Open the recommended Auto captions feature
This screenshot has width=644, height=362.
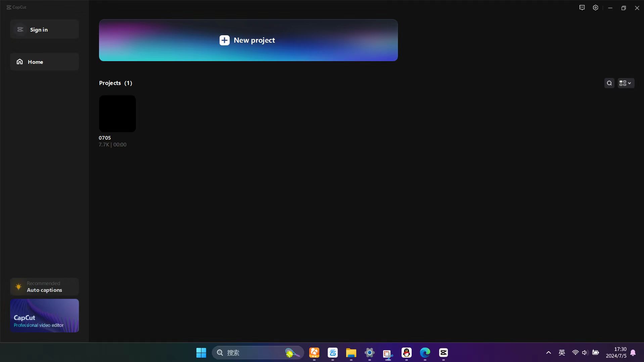tap(44, 287)
